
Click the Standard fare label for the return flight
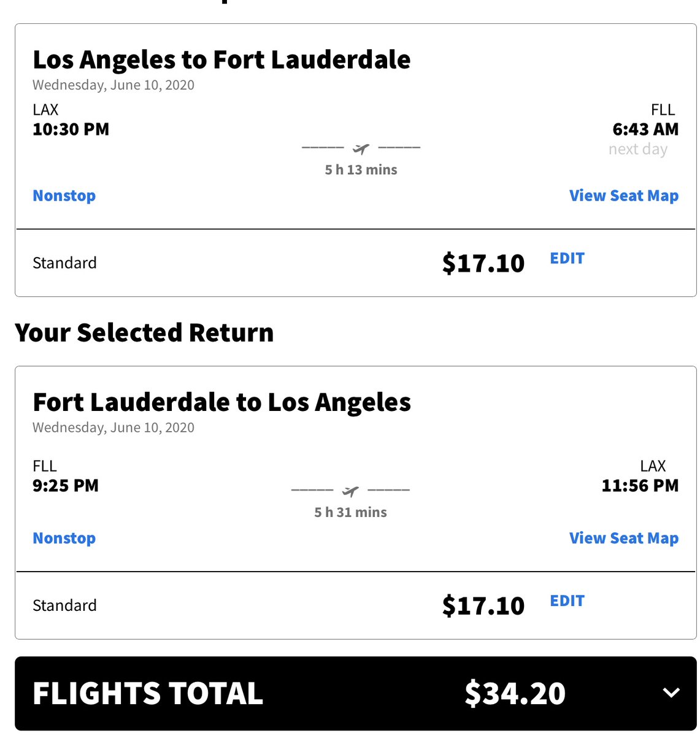click(x=64, y=605)
